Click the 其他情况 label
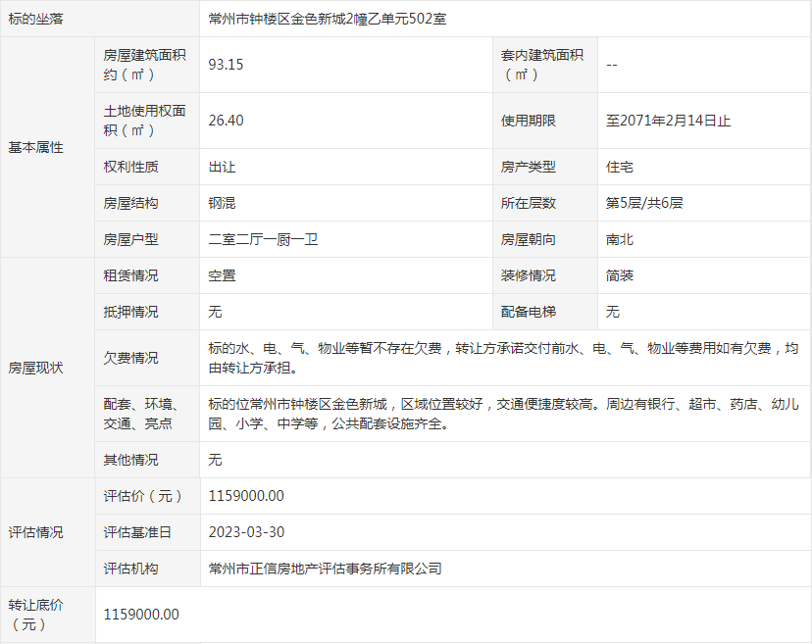Image resolution: width=812 pixels, height=644 pixels. (130, 460)
